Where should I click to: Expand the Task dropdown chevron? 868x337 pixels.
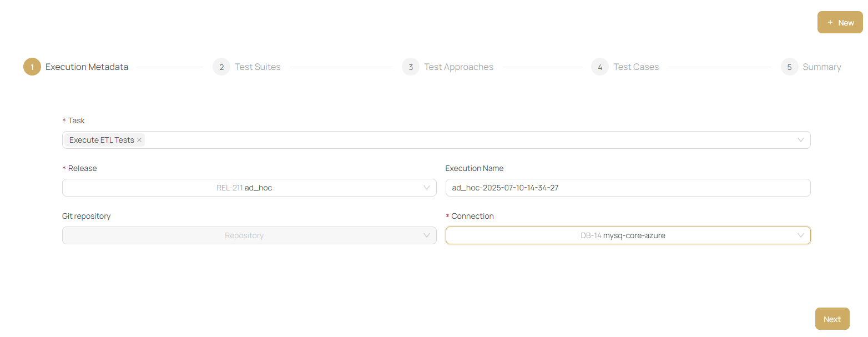800,140
